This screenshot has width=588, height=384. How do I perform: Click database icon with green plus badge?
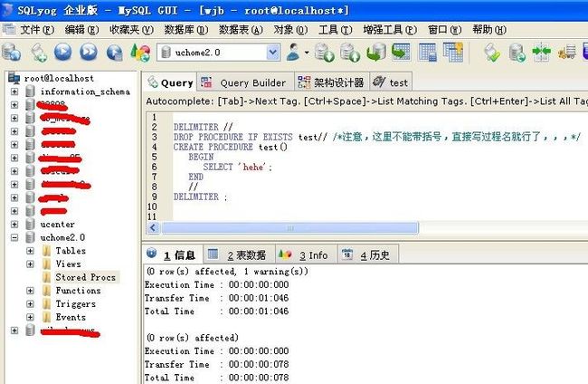point(517,53)
